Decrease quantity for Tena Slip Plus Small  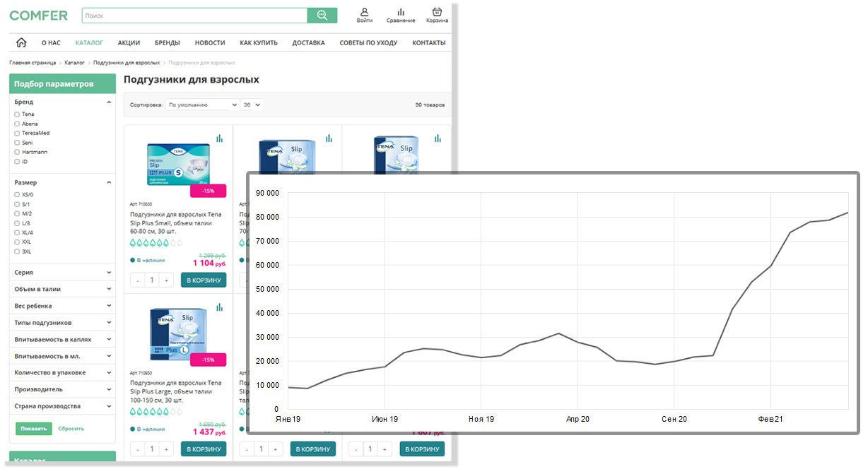click(138, 280)
